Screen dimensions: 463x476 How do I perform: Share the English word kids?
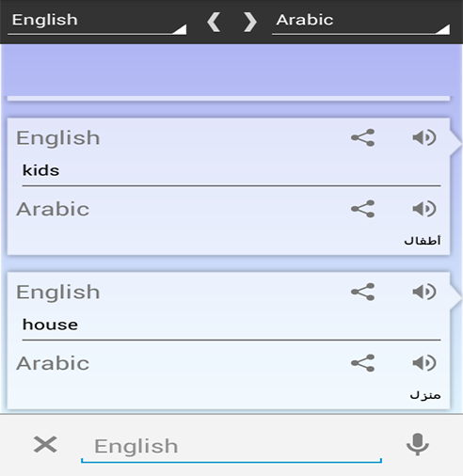point(362,137)
